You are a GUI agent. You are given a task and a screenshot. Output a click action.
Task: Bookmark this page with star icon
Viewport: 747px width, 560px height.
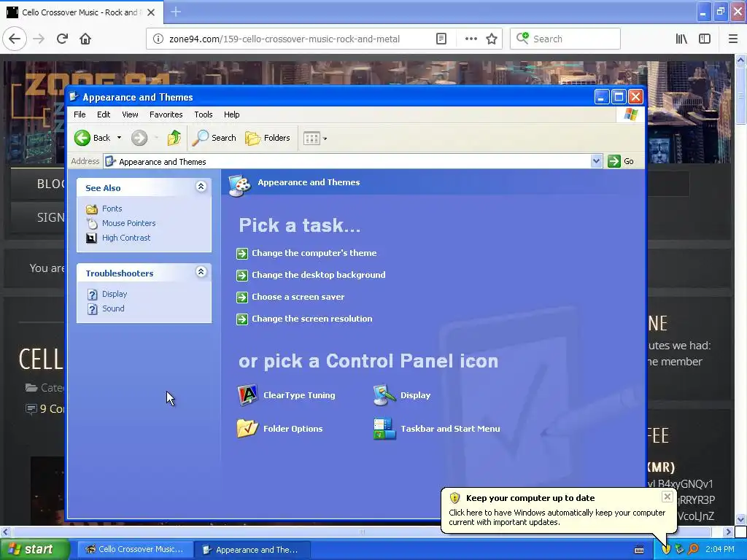492,39
